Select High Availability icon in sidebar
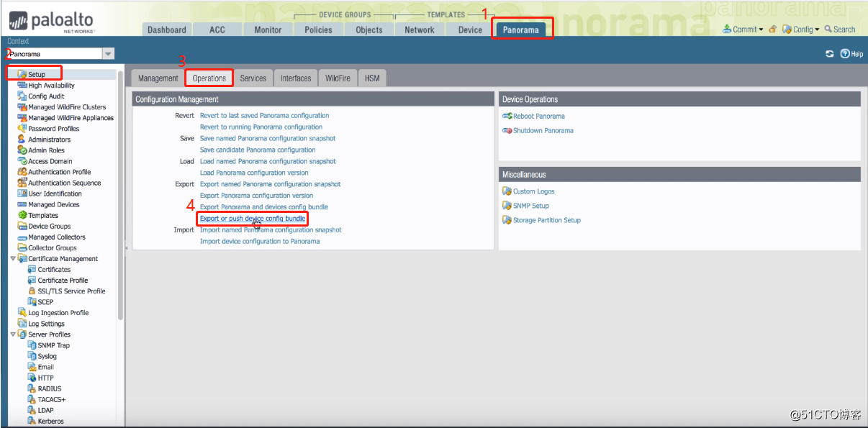868x428 pixels. [x=22, y=86]
